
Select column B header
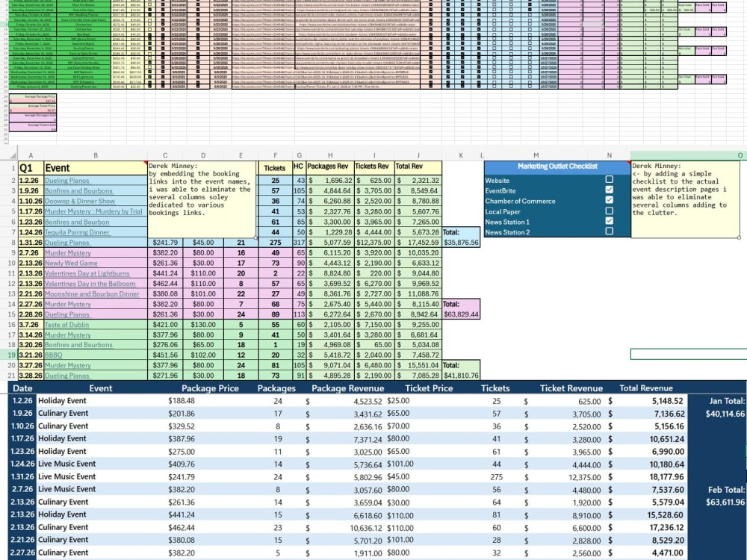[x=96, y=155]
